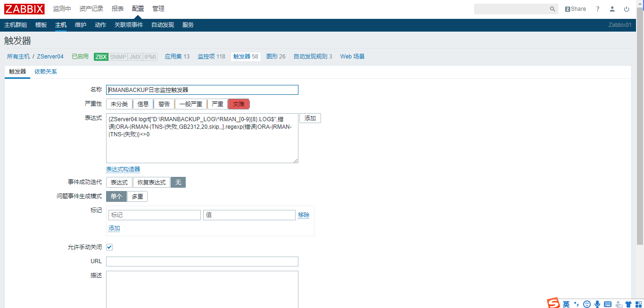Click the green ZBX availability badge
644x308 pixels.
[101, 57]
